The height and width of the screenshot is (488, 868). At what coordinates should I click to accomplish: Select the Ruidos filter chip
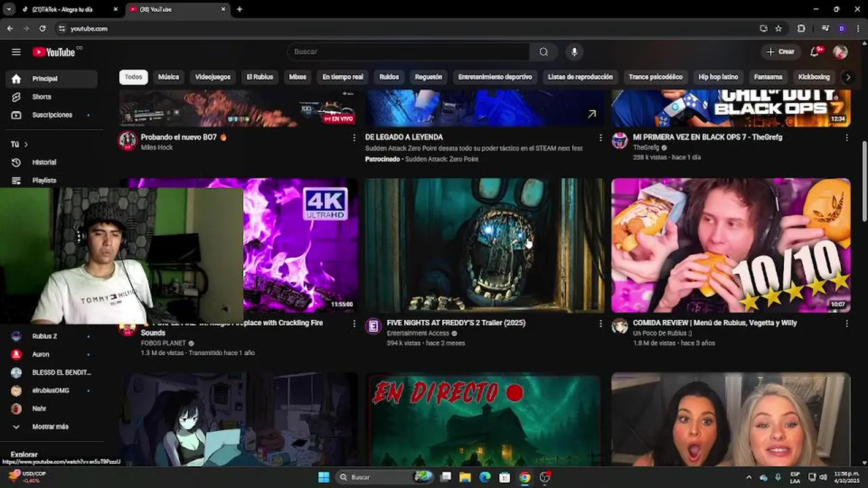pos(389,77)
